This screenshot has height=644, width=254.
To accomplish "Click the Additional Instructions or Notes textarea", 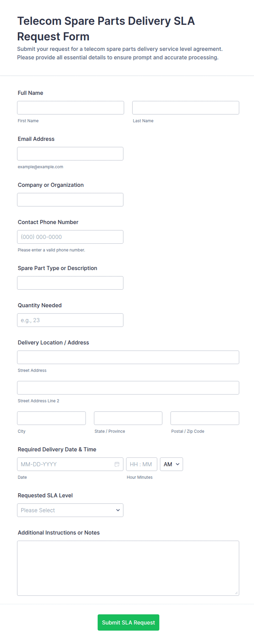I will 128,568.
